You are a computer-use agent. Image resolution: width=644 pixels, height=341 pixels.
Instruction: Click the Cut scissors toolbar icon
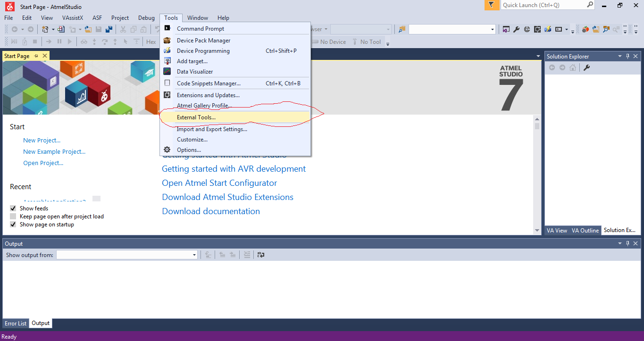point(123,29)
